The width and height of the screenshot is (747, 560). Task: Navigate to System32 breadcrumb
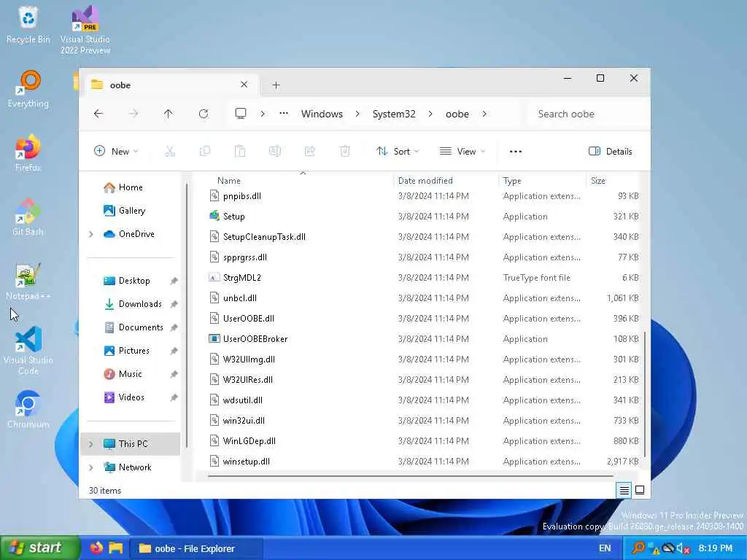tap(394, 114)
